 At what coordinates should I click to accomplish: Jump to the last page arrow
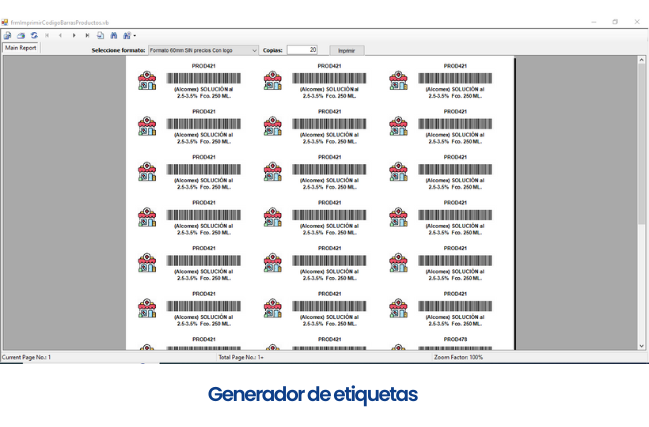click(x=87, y=36)
